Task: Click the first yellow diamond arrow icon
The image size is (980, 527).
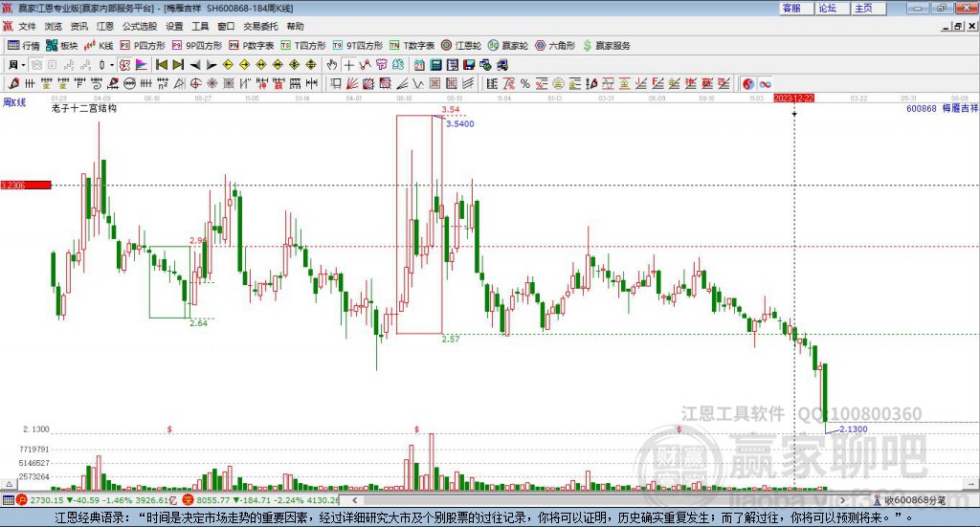Action: point(228,65)
